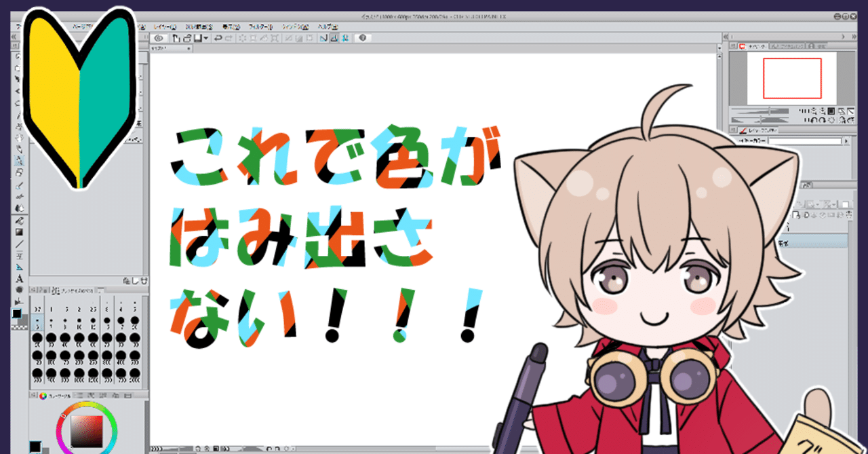Open the help question-mark icon in command bar
868x454 pixels.
(x=362, y=38)
